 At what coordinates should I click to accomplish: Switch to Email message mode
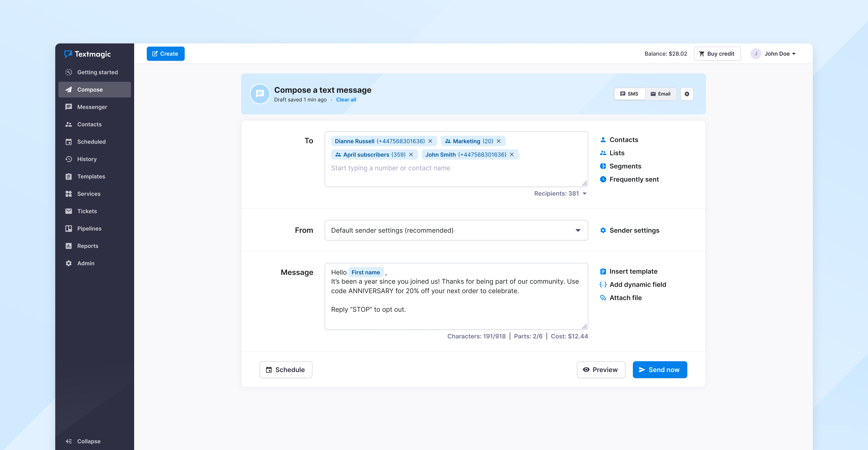click(x=660, y=94)
